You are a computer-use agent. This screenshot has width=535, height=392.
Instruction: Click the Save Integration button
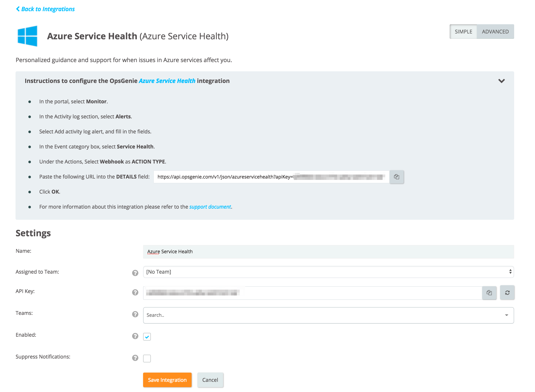[167, 380]
